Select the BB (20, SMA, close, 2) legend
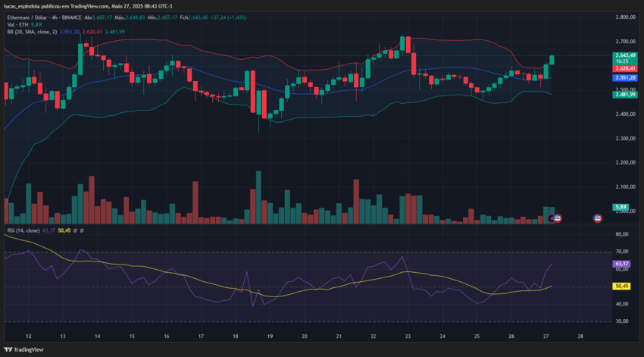The image size is (644, 357). coord(32,32)
